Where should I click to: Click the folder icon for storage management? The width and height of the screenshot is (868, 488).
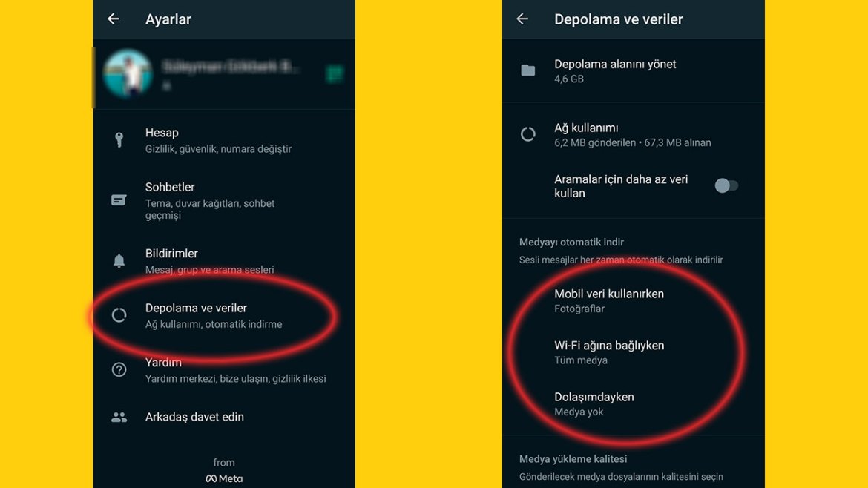[x=528, y=70]
